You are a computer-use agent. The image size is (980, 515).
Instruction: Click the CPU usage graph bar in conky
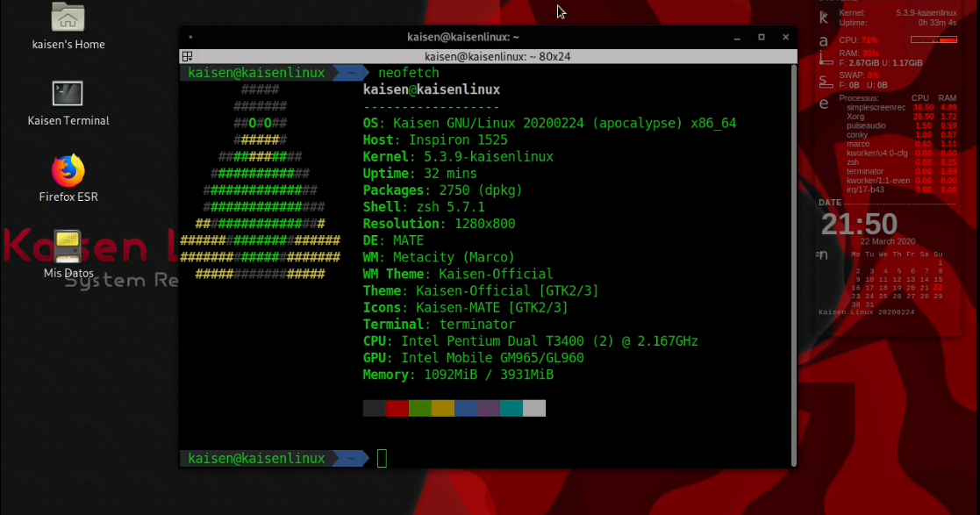click(934, 38)
